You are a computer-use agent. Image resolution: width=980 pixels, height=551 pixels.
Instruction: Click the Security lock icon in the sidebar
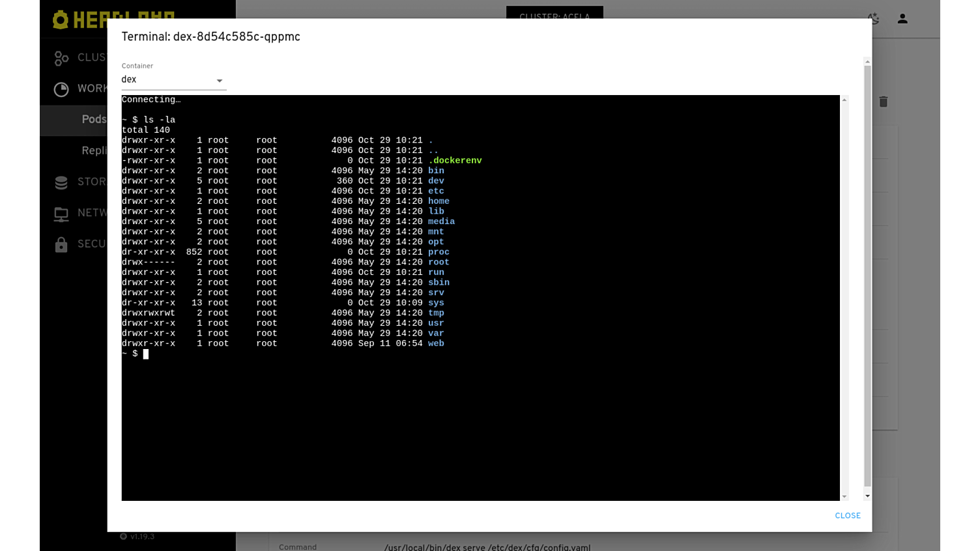[x=61, y=244]
